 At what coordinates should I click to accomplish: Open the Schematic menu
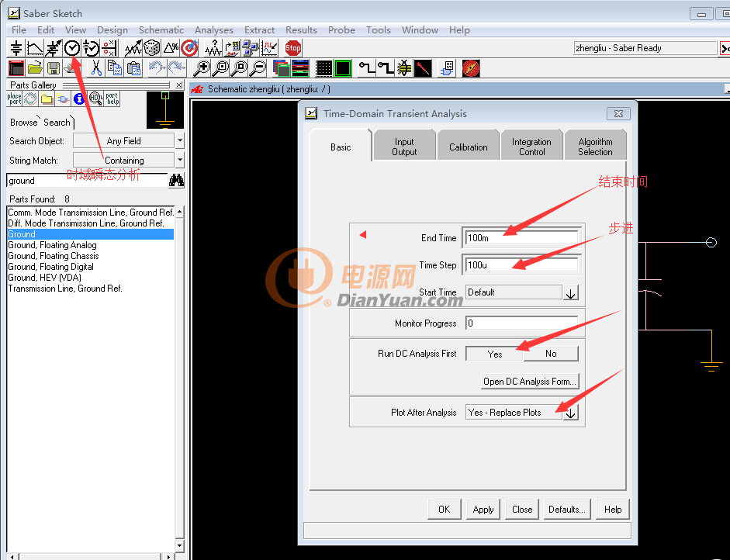(x=161, y=30)
